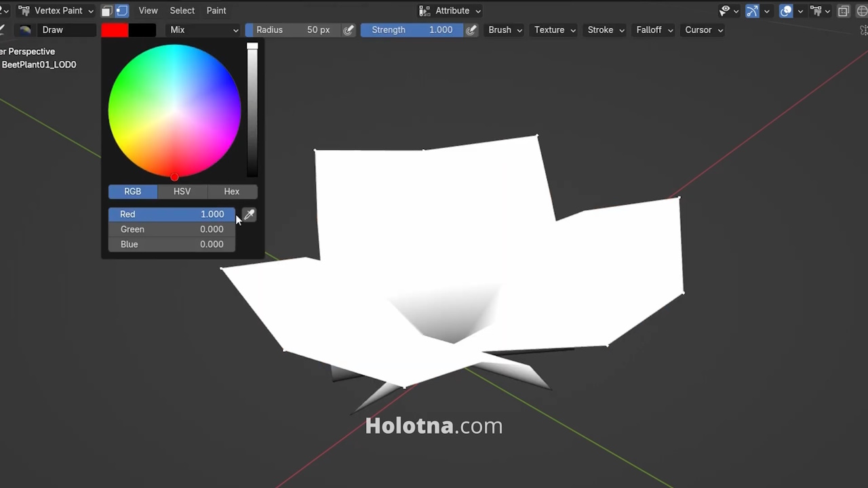Switch color picker to HSV tab
Viewport: 868px width, 488px height.
[x=182, y=191]
